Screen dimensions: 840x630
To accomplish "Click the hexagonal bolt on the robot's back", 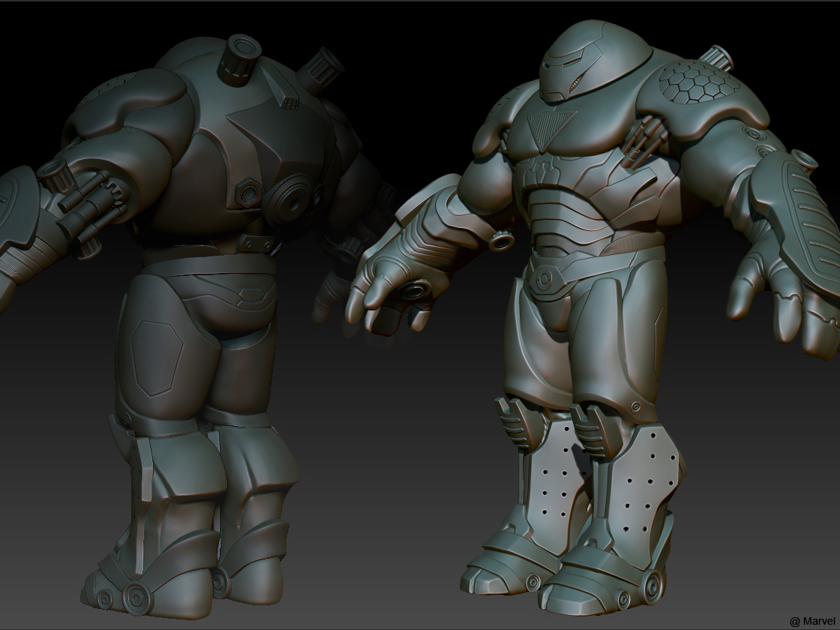I will (x=247, y=193).
